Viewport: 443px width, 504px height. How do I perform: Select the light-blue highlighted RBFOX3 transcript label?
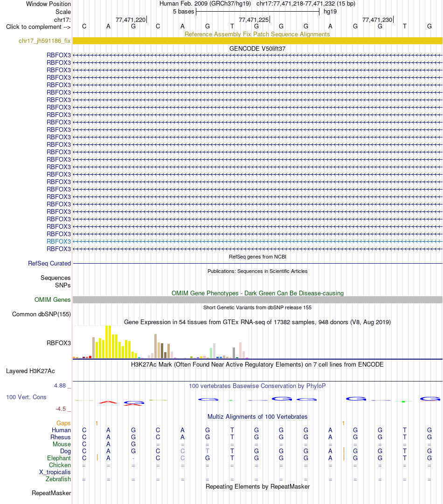pyautogui.click(x=59, y=241)
